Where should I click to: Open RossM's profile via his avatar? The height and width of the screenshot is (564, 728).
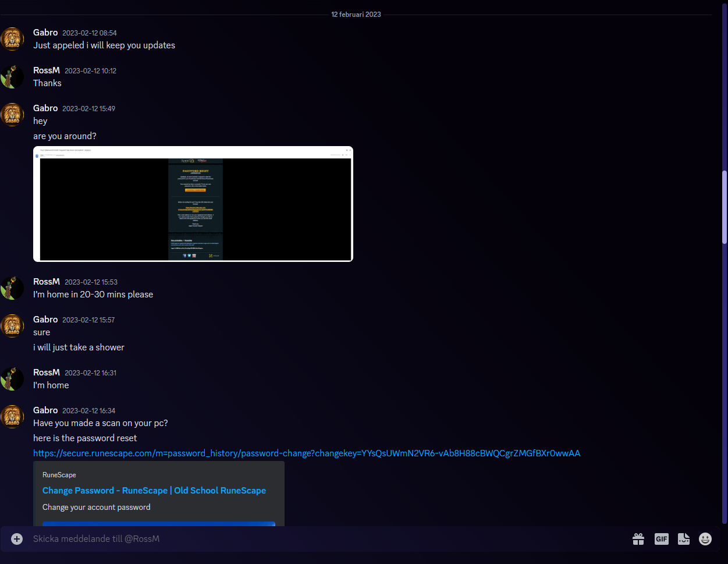12,76
